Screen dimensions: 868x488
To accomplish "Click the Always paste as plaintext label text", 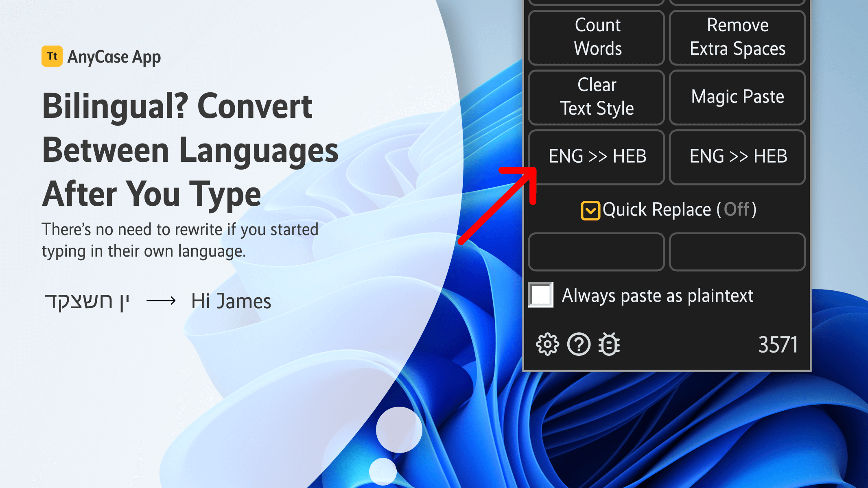I will [657, 296].
